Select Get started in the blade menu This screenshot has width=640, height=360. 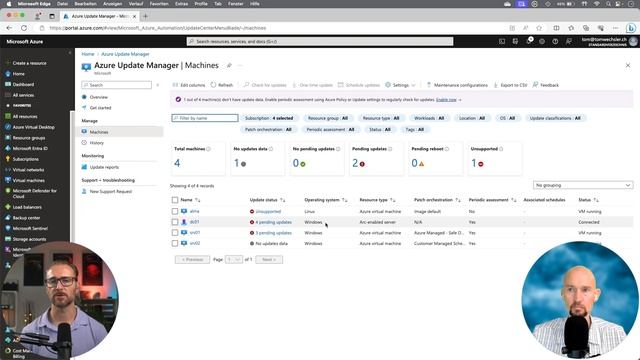[x=100, y=108]
